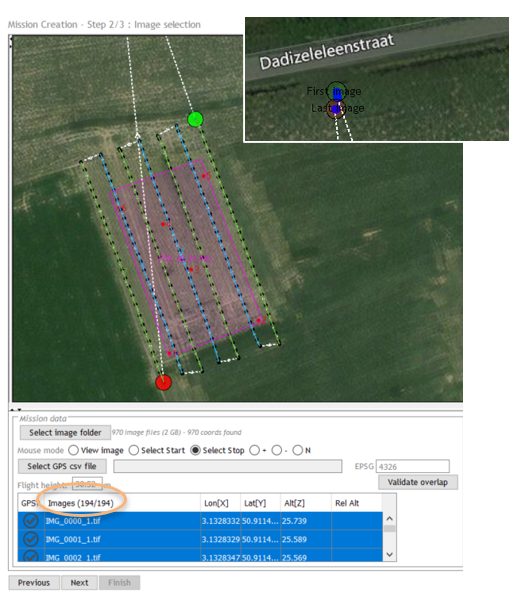The height and width of the screenshot is (594, 514).
Task: Select the IMG_0001_1.tif row
Action: pos(200,539)
